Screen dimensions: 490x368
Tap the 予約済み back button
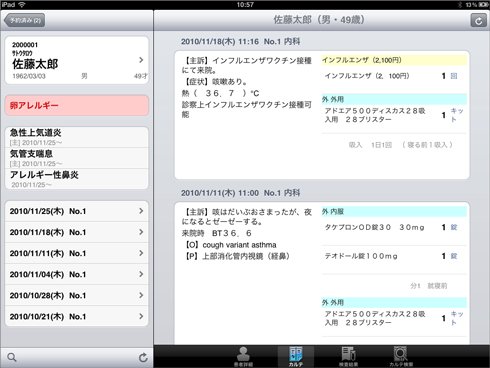[25, 20]
